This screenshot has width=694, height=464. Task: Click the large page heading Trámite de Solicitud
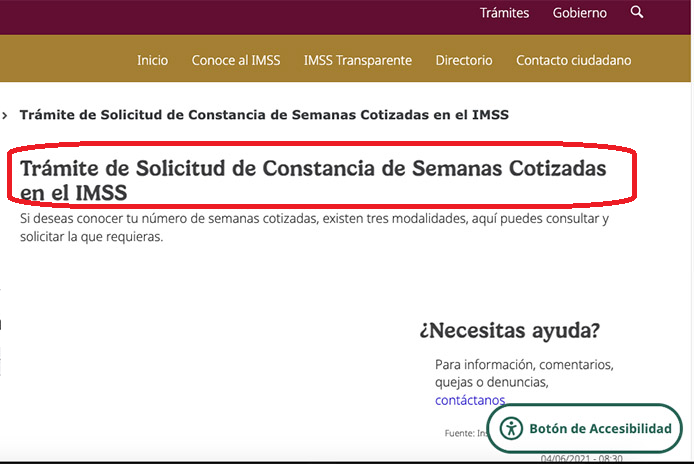click(x=313, y=180)
